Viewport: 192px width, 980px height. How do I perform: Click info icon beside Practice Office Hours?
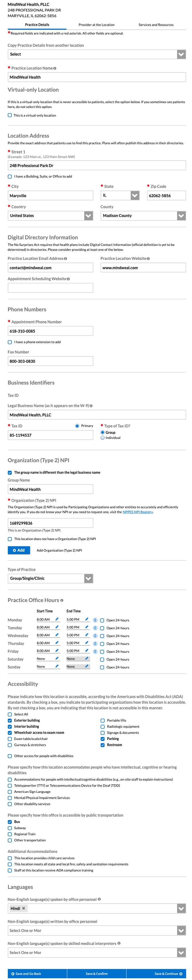coord(62,600)
